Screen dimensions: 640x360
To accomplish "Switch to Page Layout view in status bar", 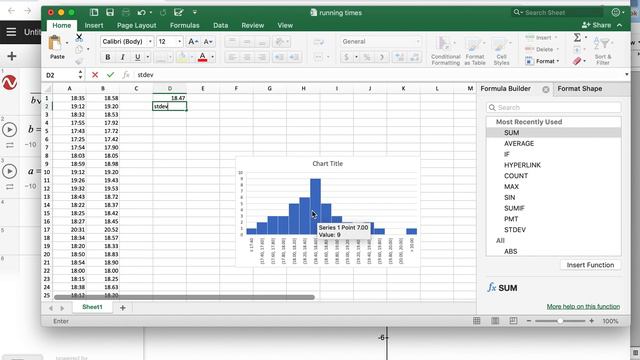I will (x=495, y=321).
